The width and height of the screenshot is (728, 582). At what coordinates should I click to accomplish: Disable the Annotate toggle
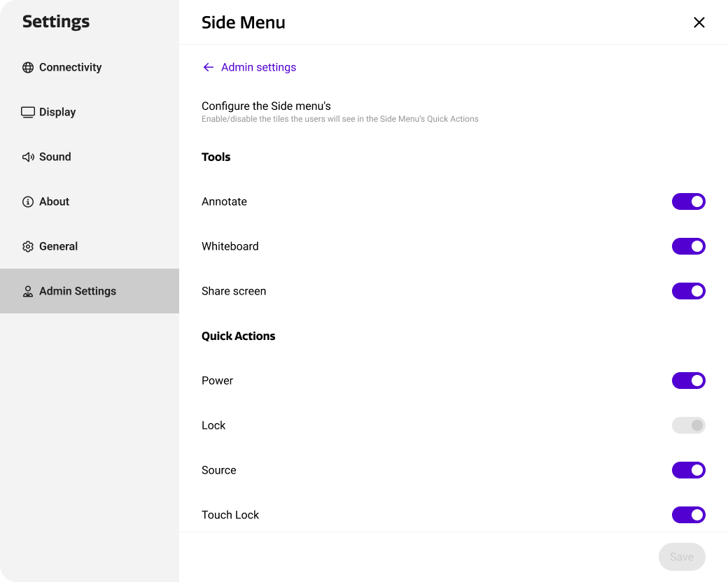coord(689,201)
